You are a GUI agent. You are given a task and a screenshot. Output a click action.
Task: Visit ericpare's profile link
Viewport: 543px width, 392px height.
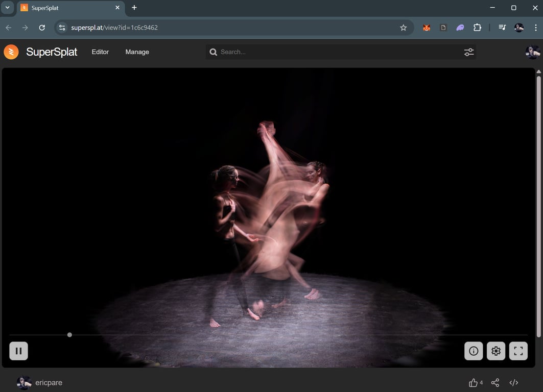pyautogui.click(x=49, y=383)
